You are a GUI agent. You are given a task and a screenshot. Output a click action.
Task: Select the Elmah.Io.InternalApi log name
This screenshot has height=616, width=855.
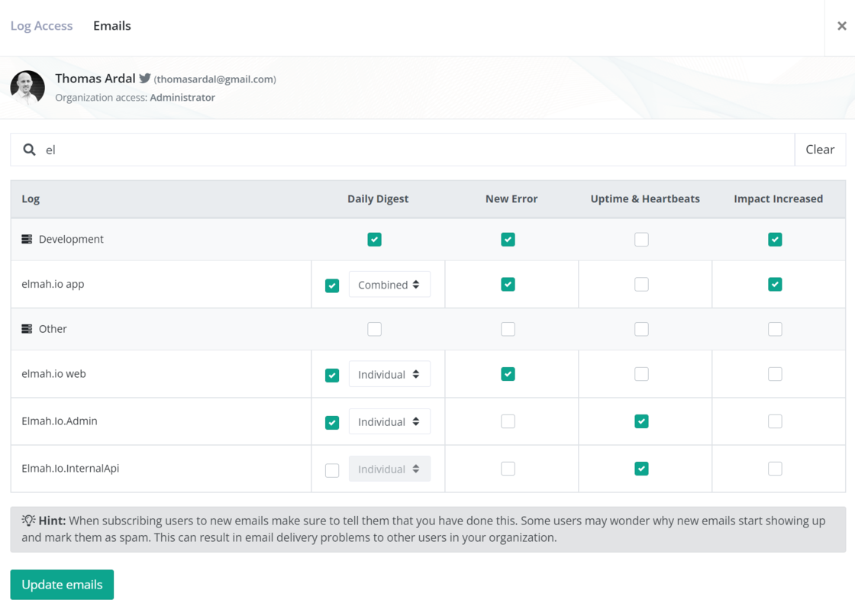pos(70,468)
